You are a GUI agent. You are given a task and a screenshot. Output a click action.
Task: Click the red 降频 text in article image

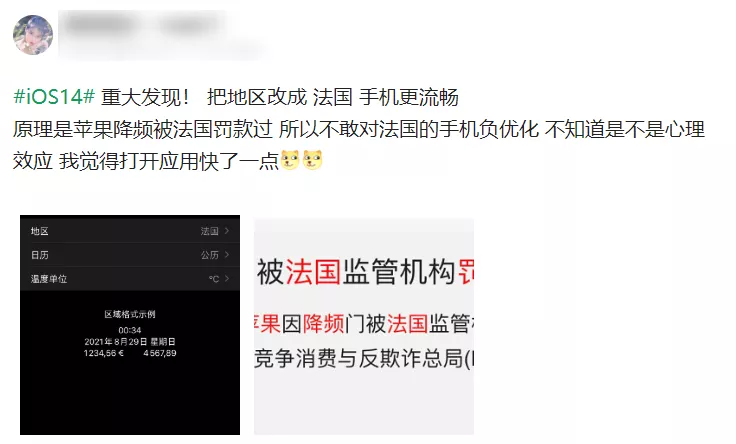pos(323,324)
